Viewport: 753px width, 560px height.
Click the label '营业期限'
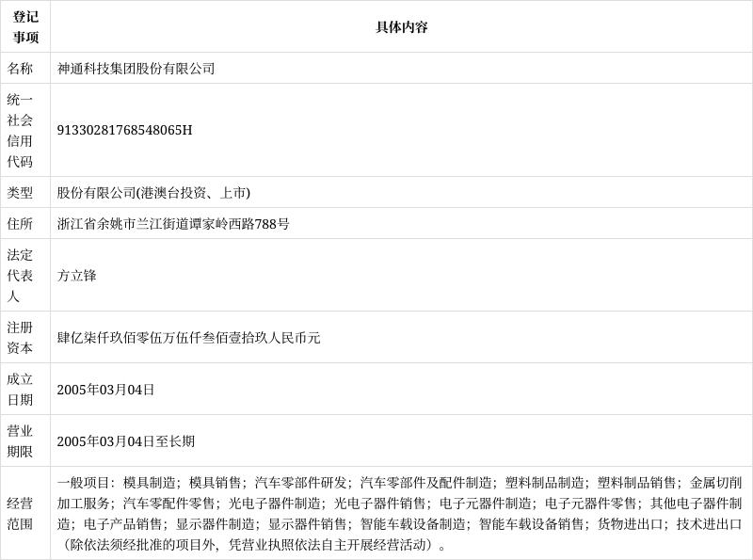pyautogui.click(x=20, y=441)
